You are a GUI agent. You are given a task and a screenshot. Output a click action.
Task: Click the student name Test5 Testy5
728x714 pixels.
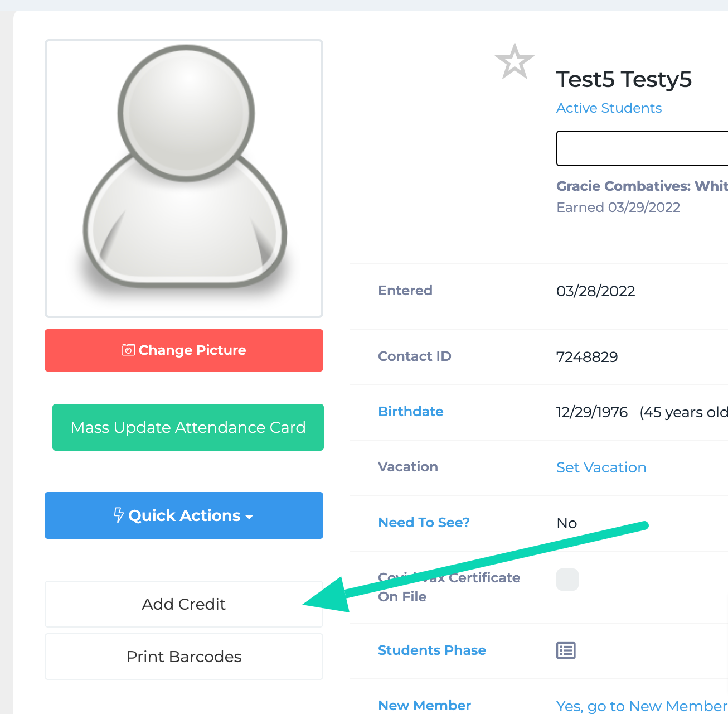click(x=624, y=79)
